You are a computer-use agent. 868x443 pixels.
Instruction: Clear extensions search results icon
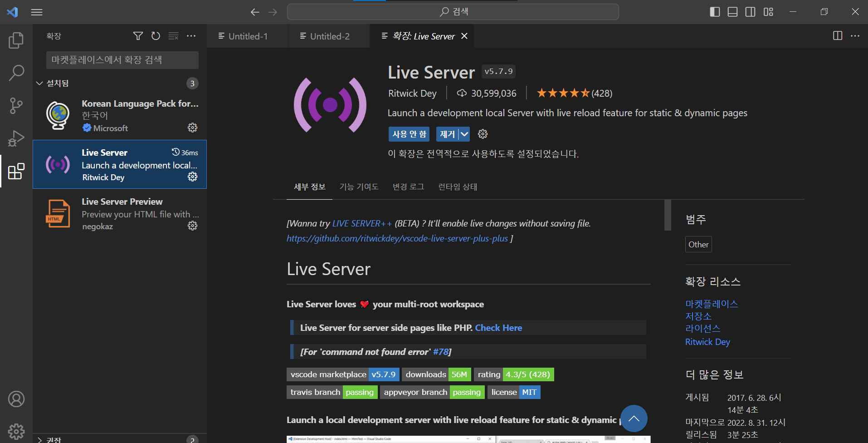[x=173, y=36]
